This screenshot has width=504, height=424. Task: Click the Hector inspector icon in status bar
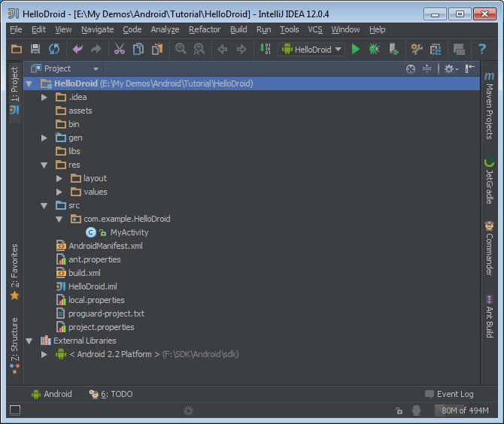coord(416,410)
